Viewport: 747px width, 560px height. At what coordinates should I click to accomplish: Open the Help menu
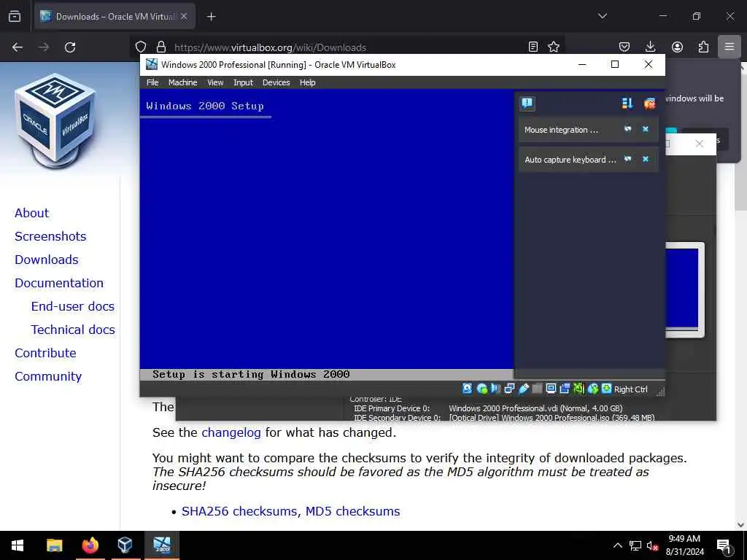click(307, 82)
